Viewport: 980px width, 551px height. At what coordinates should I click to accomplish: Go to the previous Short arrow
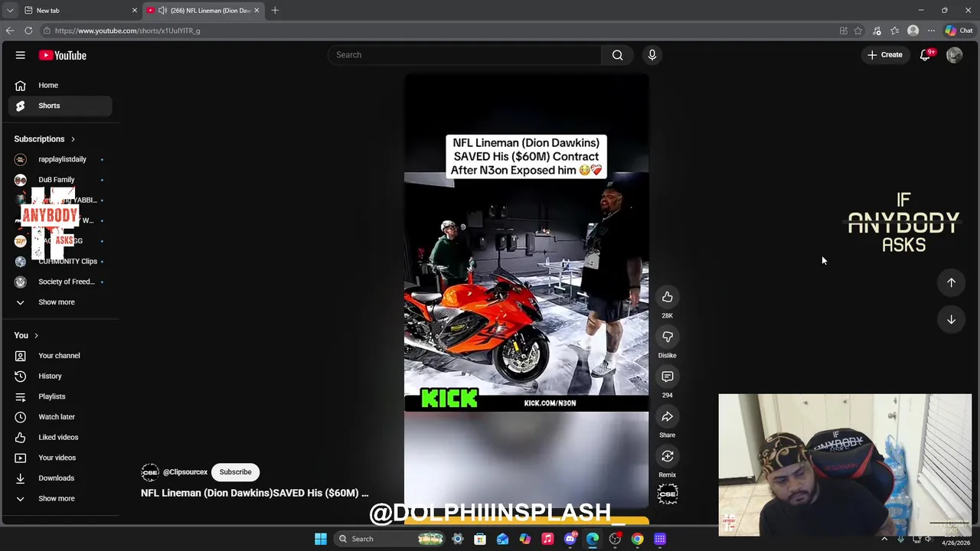click(951, 282)
